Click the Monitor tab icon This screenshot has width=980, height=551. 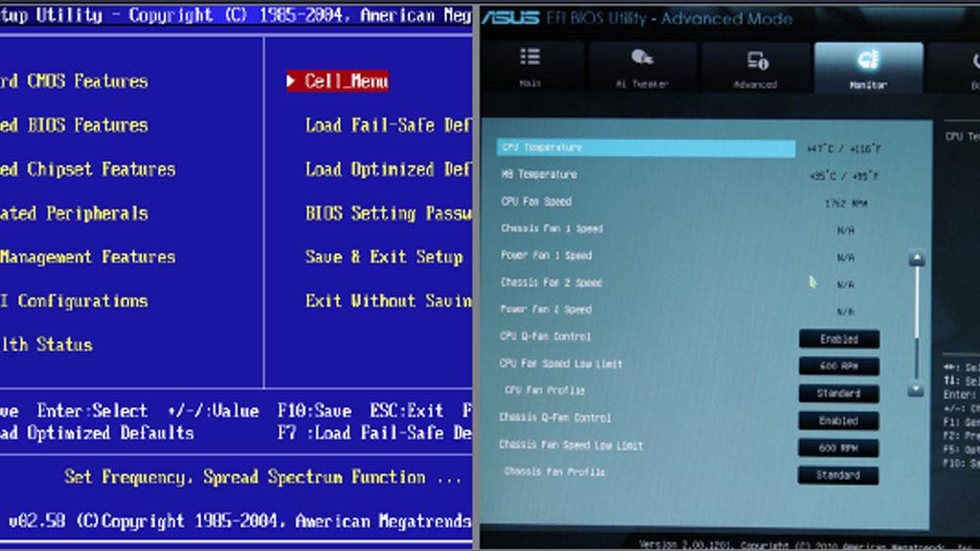[x=868, y=60]
